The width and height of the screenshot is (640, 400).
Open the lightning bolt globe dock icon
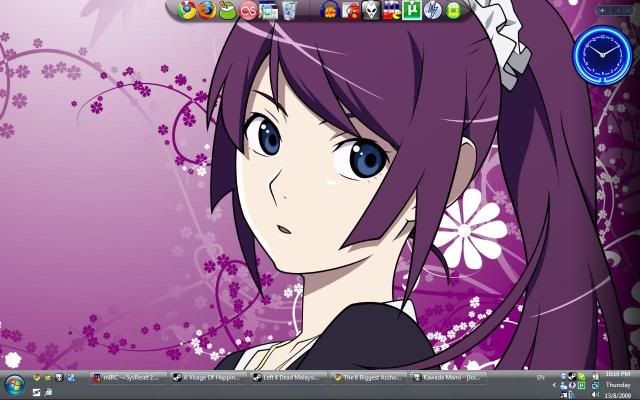tap(433, 10)
